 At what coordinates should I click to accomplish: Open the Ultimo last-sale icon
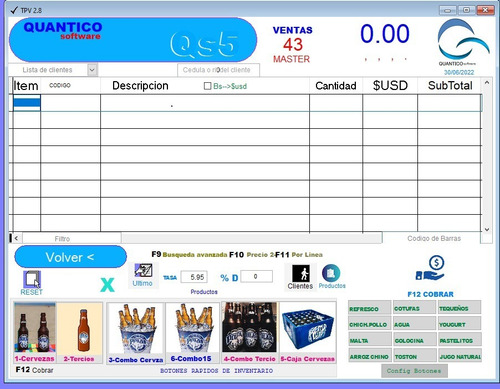click(143, 271)
